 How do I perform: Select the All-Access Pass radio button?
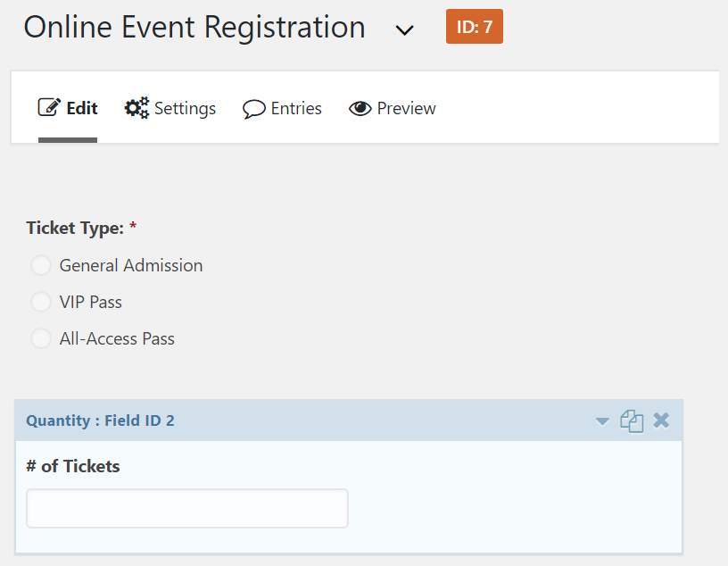pyautogui.click(x=41, y=338)
